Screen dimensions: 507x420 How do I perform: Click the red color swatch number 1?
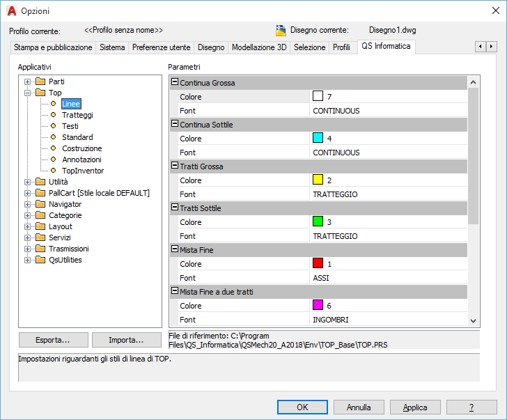318,263
